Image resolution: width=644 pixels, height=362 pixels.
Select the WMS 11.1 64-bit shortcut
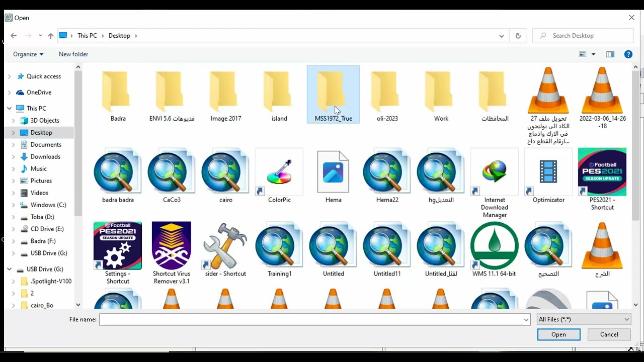point(495,250)
